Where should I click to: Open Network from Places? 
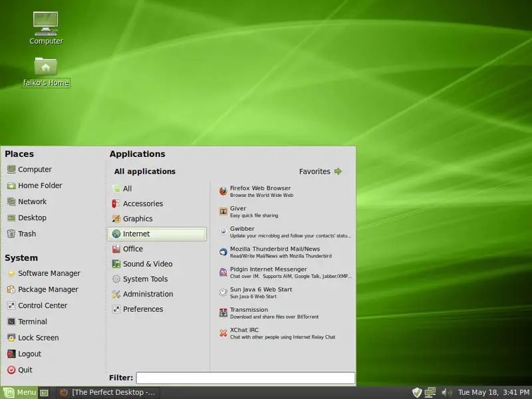click(x=27, y=201)
